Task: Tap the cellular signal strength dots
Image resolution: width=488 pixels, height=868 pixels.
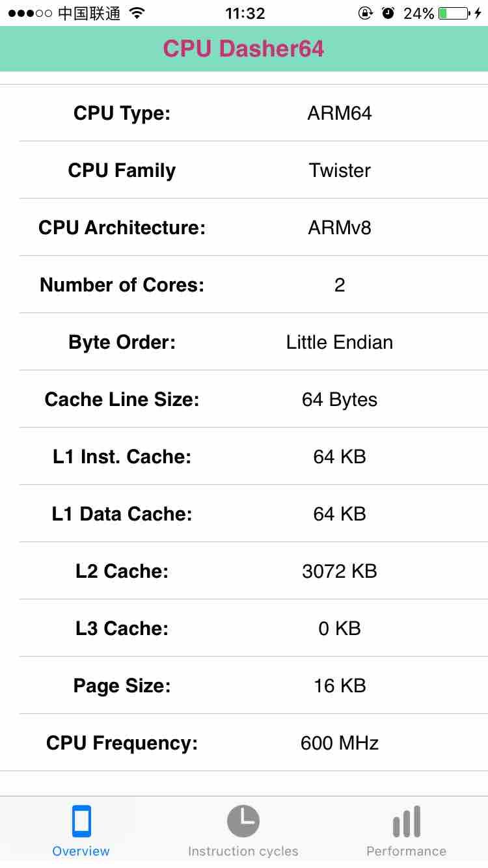Action: click(x=29, y=13)
